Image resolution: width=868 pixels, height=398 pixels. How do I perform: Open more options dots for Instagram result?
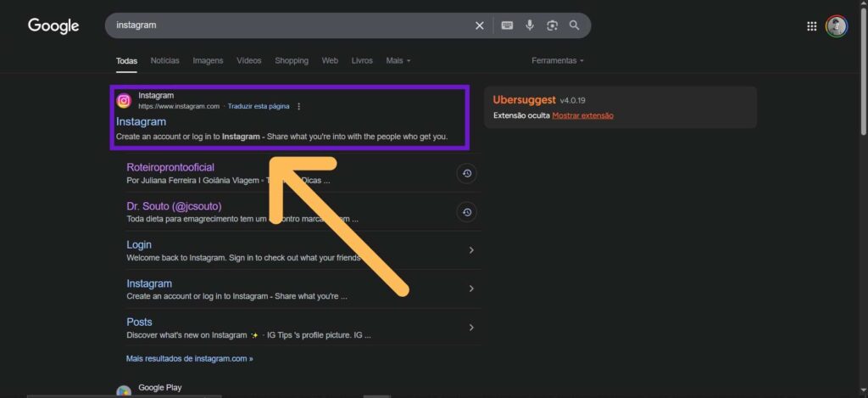[x=299, y=106]
